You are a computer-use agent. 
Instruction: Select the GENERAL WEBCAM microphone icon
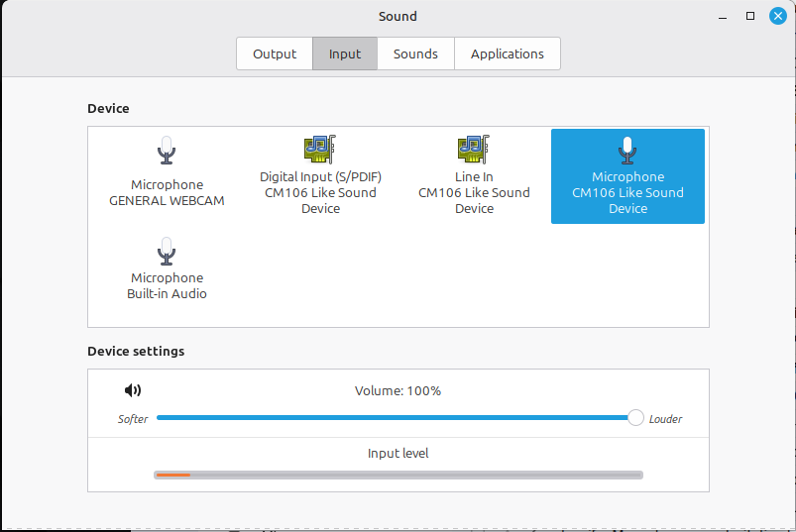pyautogui.click(x=167, y=152)
